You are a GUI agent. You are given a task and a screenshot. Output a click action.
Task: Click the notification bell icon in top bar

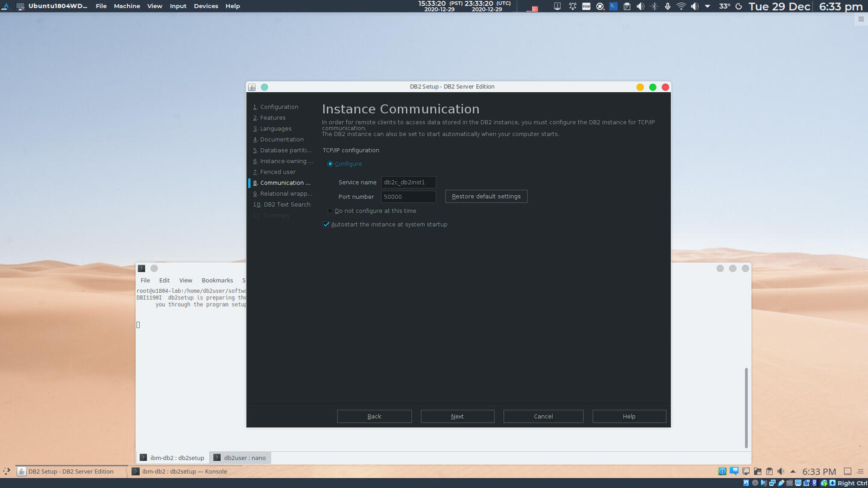point(573,6)
